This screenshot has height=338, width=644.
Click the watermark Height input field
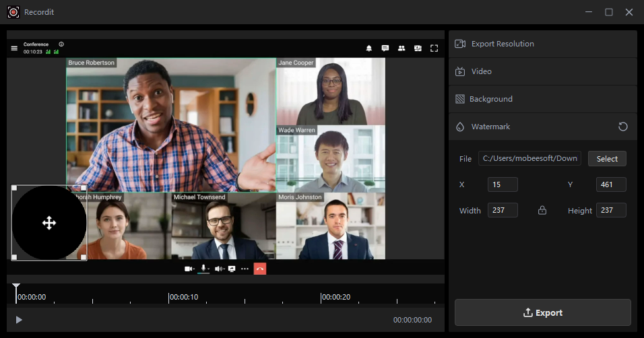(x=611, y=211)
